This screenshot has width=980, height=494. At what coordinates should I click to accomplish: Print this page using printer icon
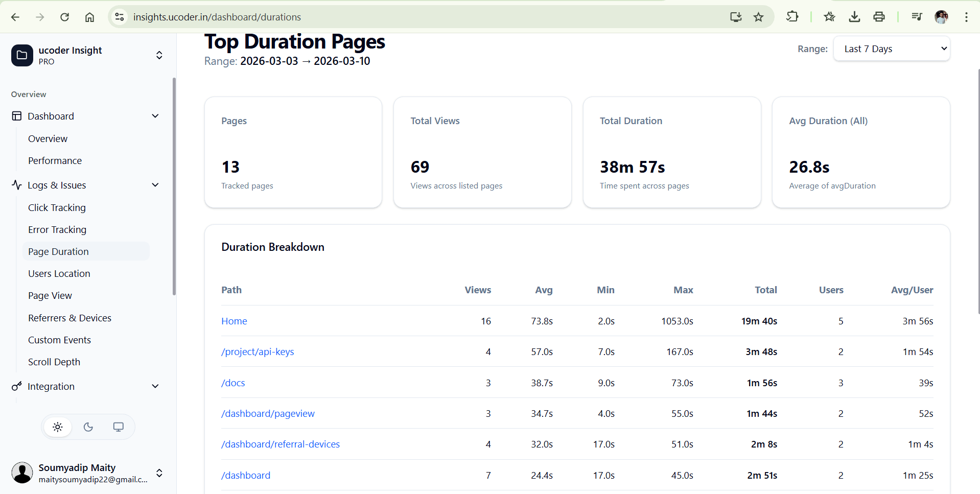coord(879,17)
